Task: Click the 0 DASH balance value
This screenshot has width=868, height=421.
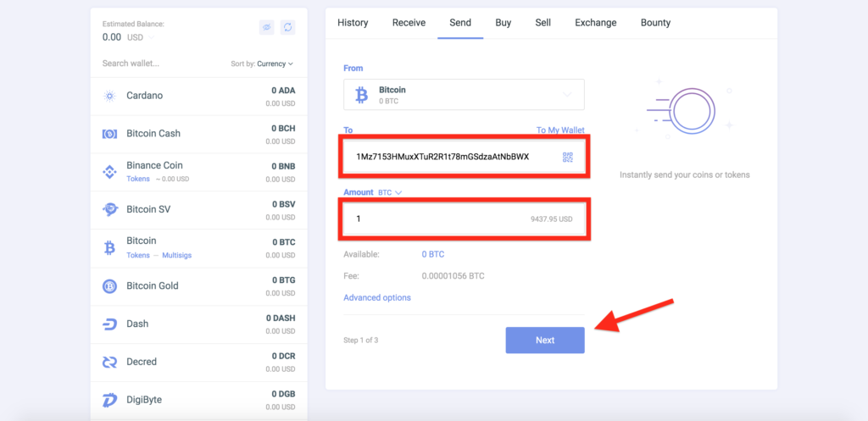Action: (x=281, y=319)
